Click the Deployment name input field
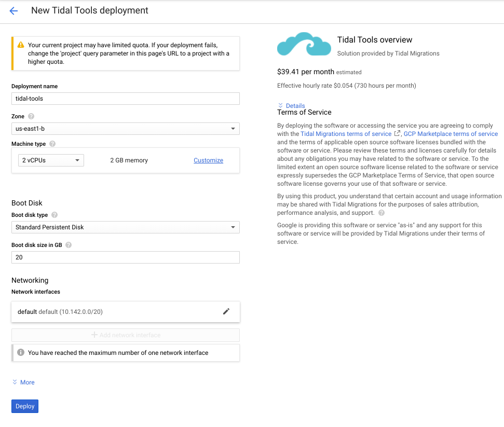The width and height of the screenshot is (504, 427). 125,99
